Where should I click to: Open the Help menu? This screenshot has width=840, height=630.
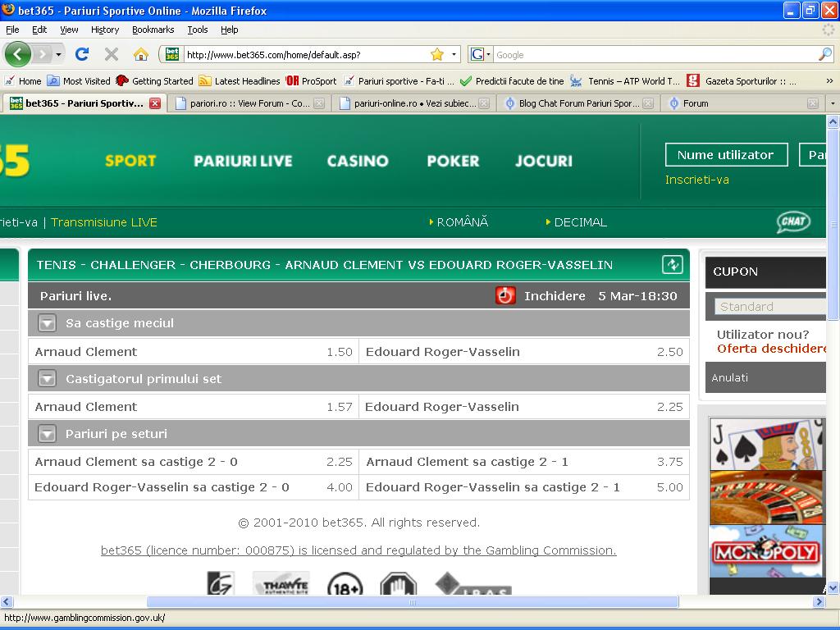(x=230, y=30)
